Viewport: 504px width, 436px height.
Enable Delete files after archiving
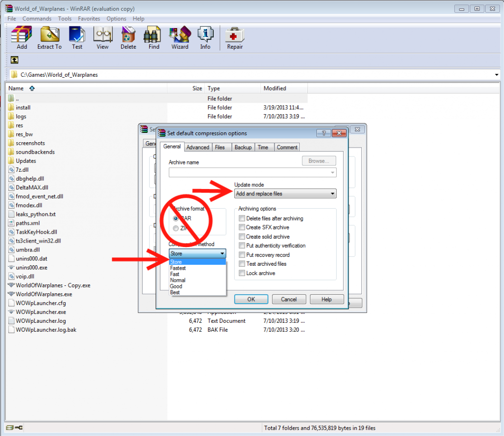tap(242, 218)
